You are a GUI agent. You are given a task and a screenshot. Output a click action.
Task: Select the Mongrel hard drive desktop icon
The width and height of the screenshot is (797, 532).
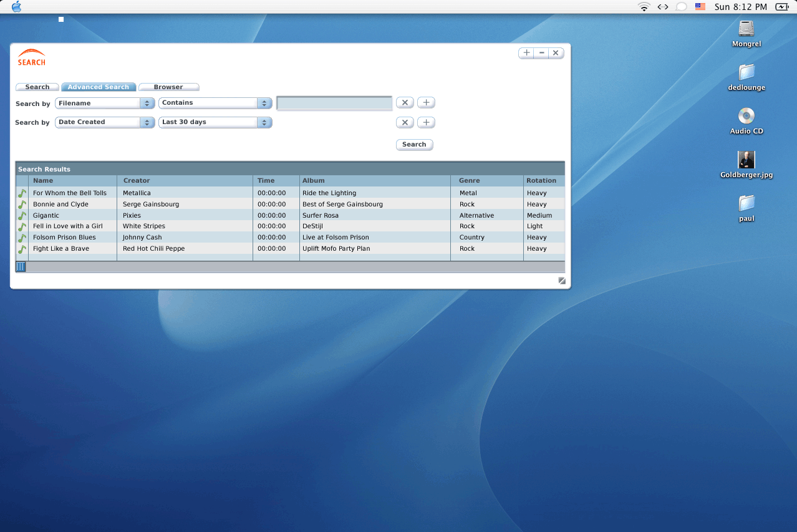point(746,28)
